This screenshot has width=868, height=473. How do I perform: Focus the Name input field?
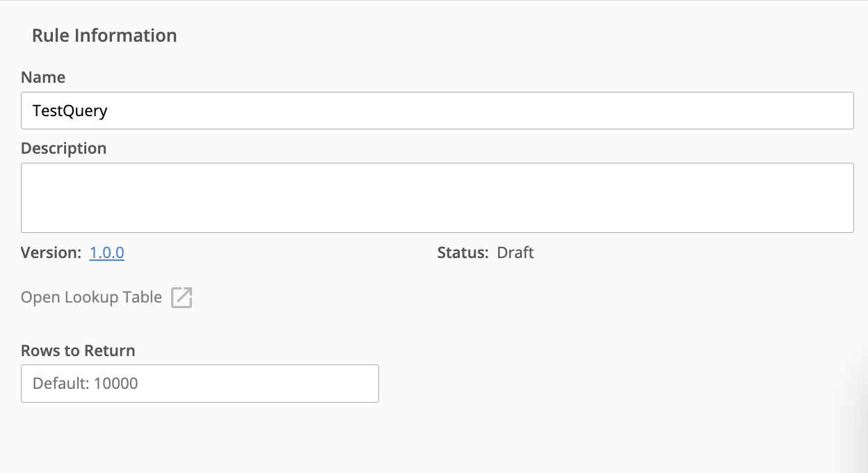(x=437, y=111)
